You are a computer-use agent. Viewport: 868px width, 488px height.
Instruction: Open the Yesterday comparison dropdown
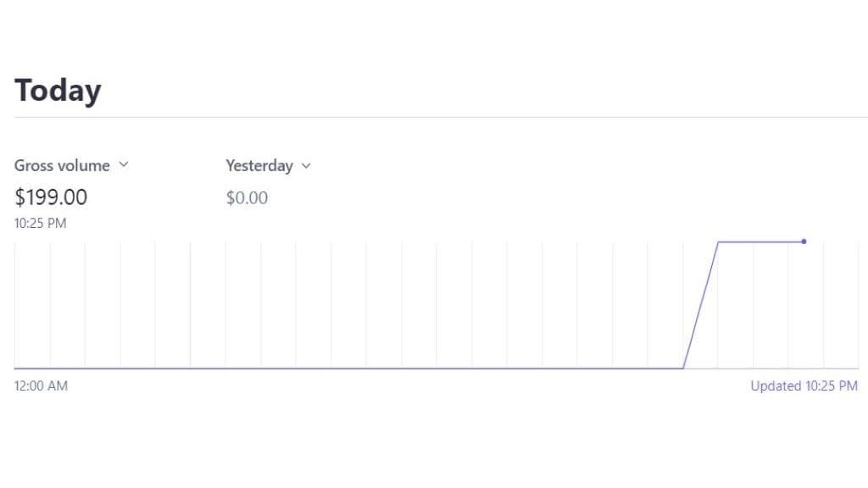tap(269, 166)
